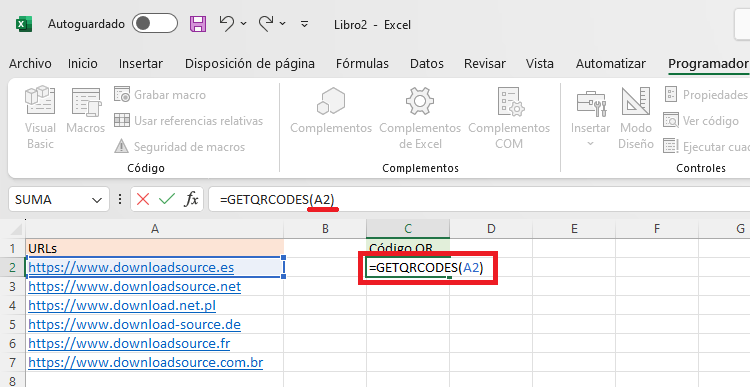
Task: Open the Fórmulas ribbon tab
Action: pyautogui.click(x=362, y=64)
